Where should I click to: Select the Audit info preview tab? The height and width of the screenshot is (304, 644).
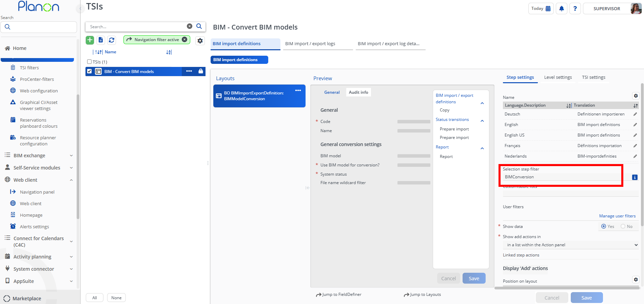click(358, 92)
